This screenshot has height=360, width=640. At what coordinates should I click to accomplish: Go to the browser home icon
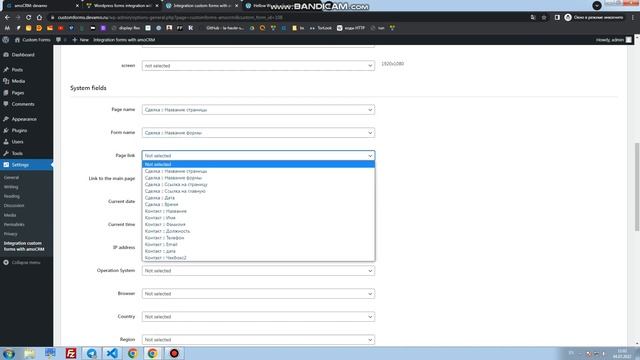pos(39,18)
